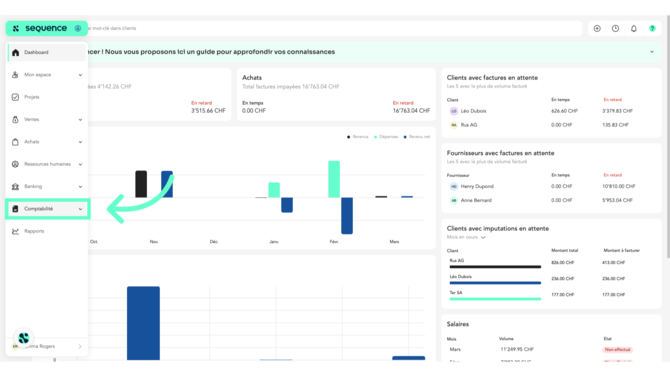Screen dimensions: 670x377
Task: Click the Achats card title
Action: click(x=252, y=78)
